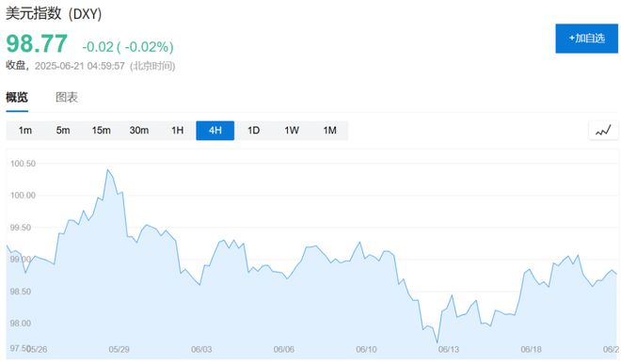Click the active 4H interval button
Viewport: 621px width, 364px height.
coord(215,131)
